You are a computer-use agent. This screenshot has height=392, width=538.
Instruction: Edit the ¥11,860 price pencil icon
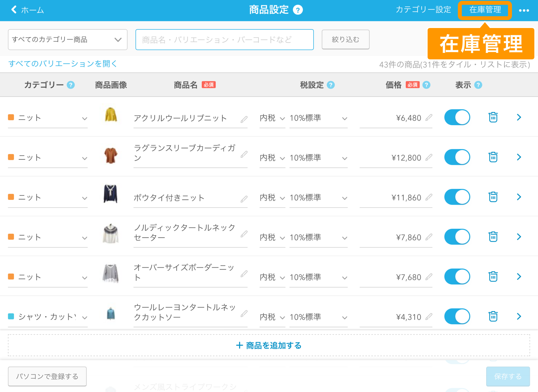[x=429, y=197]
